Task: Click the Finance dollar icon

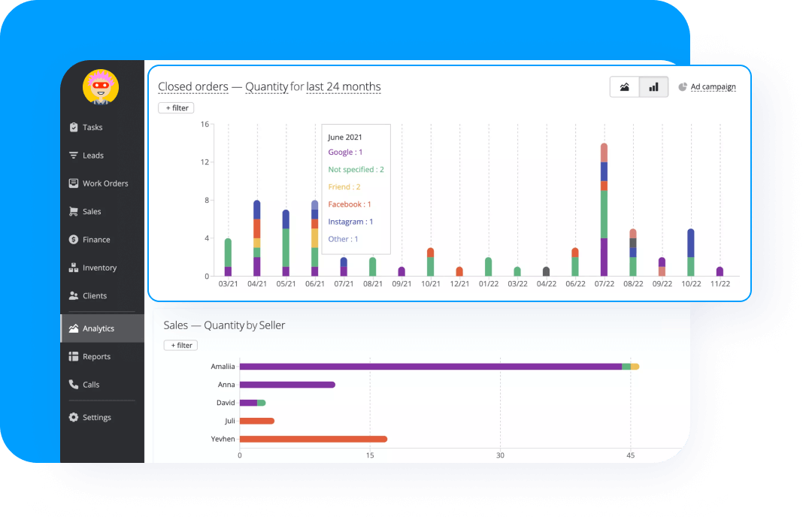Action: 74,239
